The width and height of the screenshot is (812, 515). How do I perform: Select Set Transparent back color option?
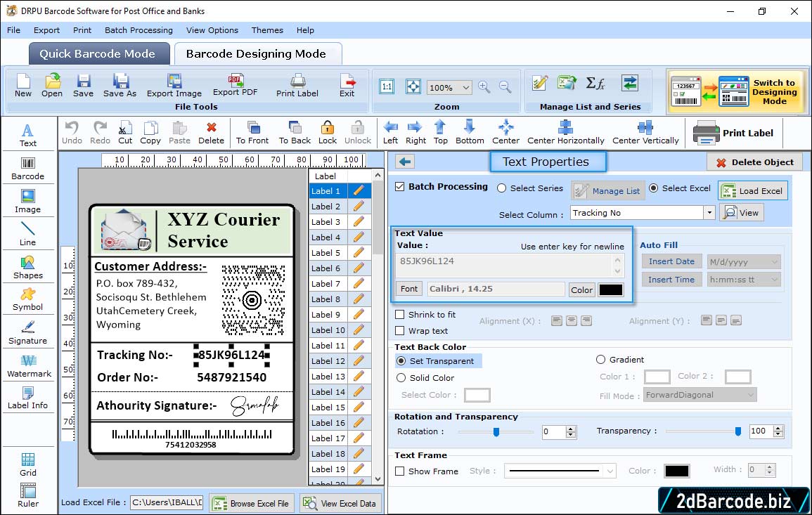401,360
